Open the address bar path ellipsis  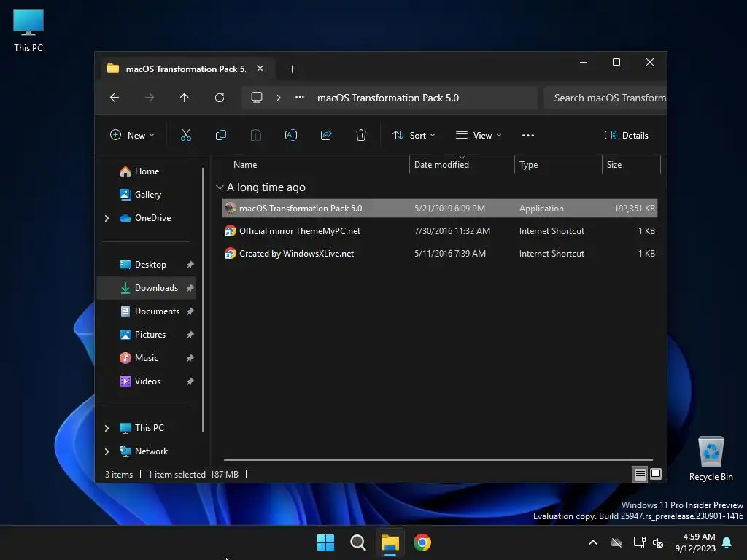(300, 97)
